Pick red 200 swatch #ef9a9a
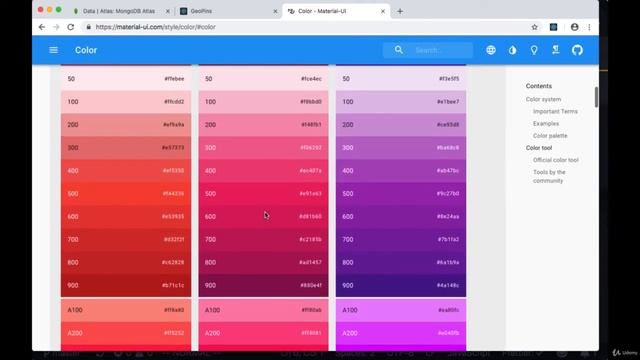640x360 pixels. click(x=126, y=124)
